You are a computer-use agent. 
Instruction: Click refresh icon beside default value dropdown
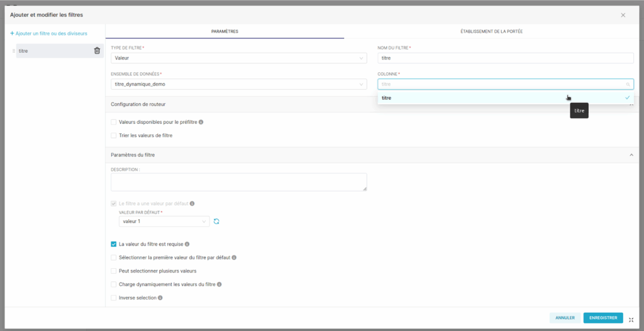(x=216, y=221)
